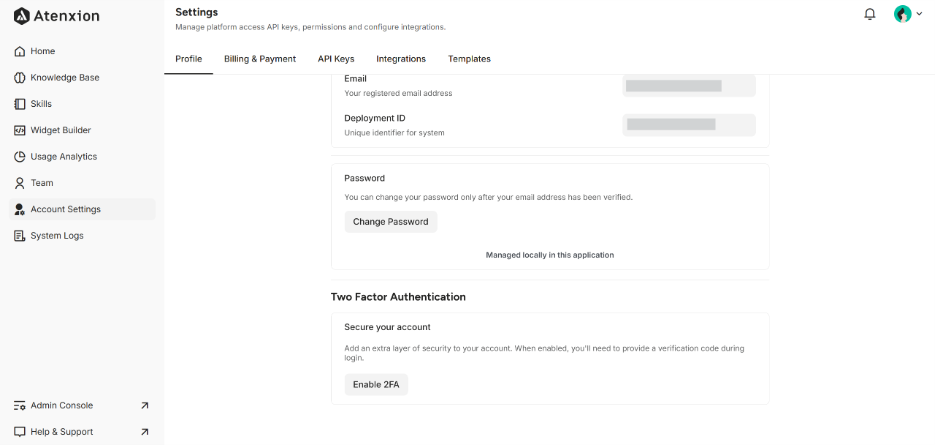This screenshot has height=445, width=936.
Task: Click the user avatar picture
Action: pos(902,14)
